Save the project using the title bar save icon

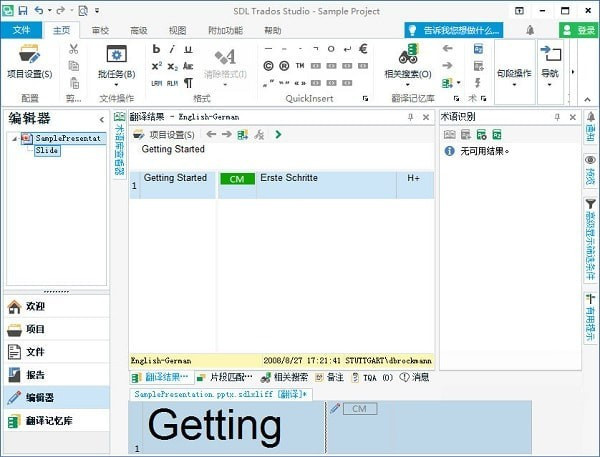(23, 11)
